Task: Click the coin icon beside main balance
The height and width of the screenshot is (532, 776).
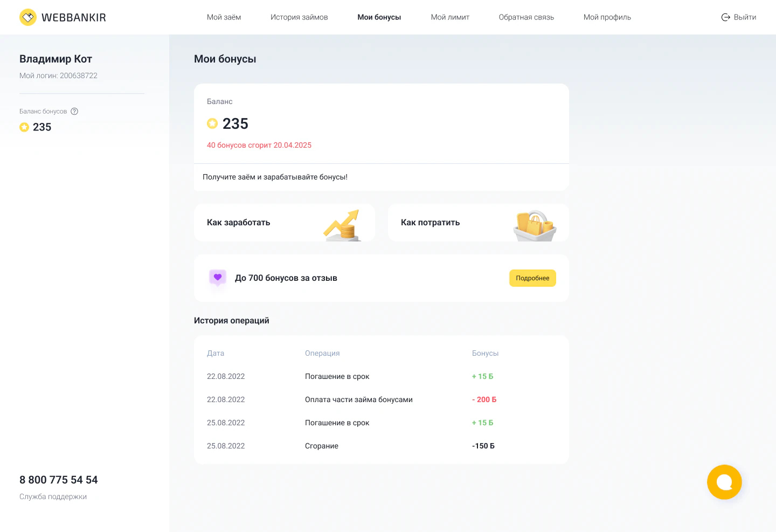Action: 212,124
